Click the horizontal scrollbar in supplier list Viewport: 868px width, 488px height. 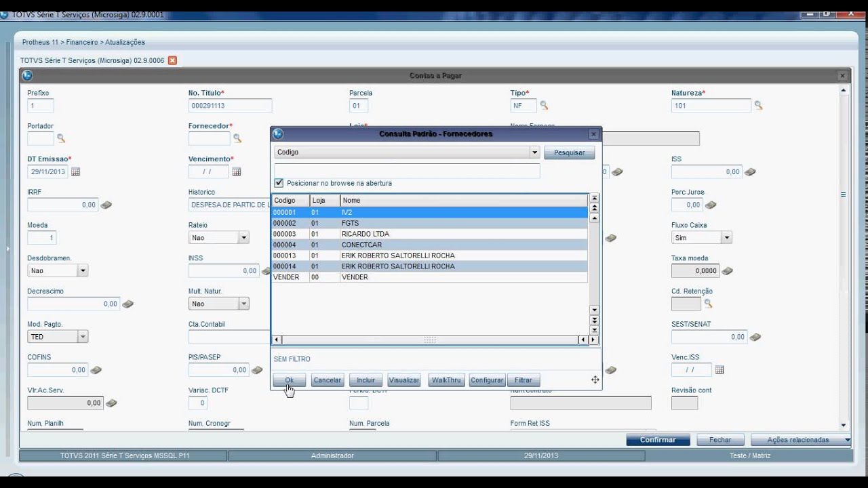(430, 340)
